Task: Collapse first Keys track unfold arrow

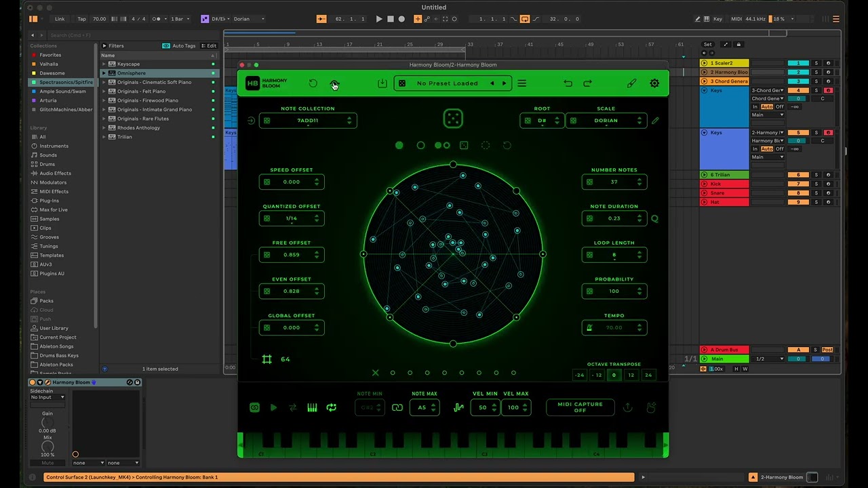Action: coord(705,90)
